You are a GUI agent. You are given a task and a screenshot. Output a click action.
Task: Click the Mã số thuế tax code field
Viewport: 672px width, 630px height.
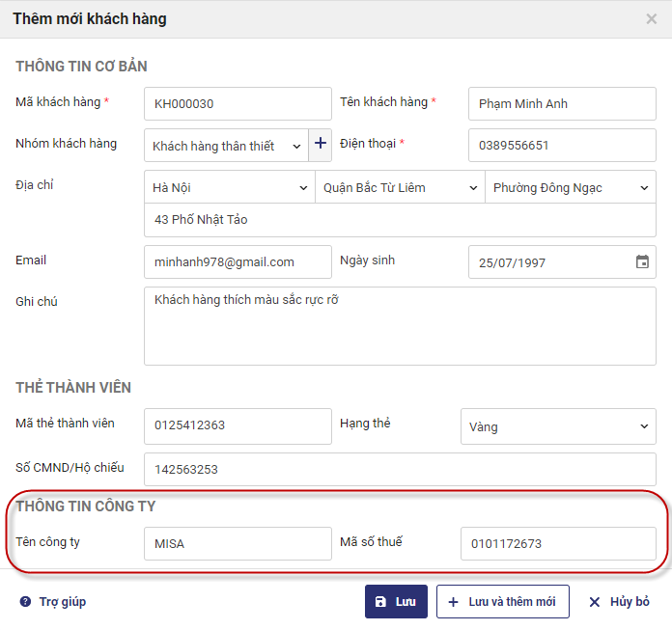pos(557,543)
